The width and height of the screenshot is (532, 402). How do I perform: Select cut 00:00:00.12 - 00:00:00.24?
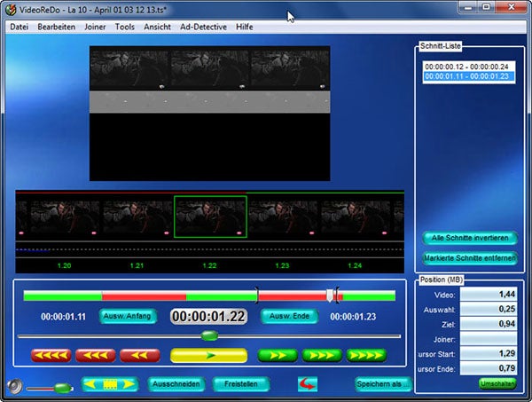[467, 67]
